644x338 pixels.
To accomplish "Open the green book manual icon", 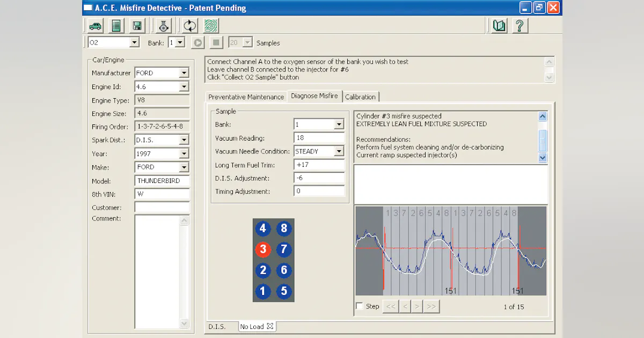I will tap(499, 25).
